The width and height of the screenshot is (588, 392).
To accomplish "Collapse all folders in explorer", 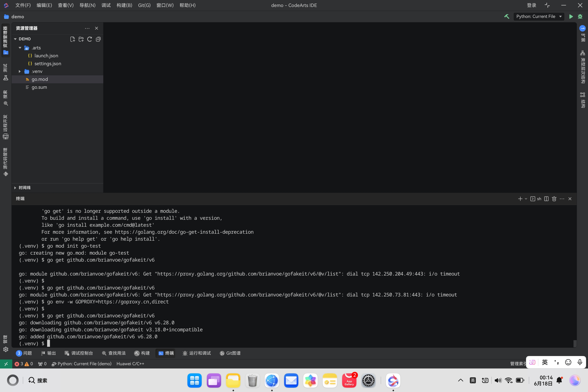I will [98, 39].
